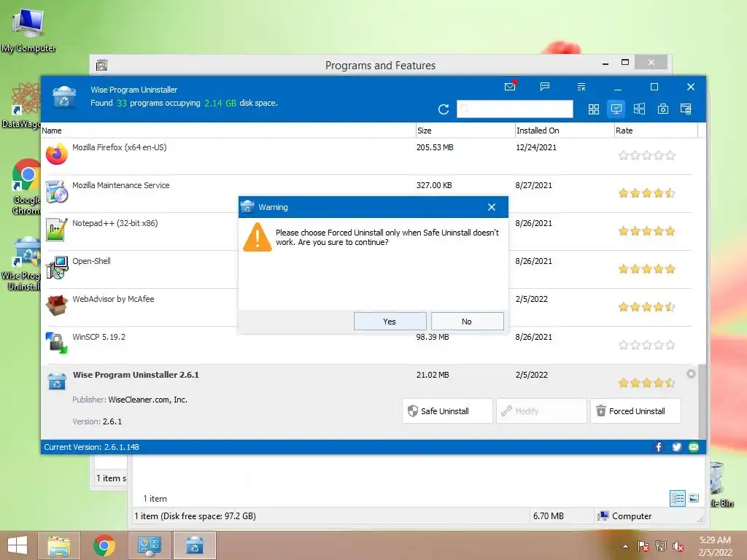Click the Notepad++ star rating

(646, 231)
